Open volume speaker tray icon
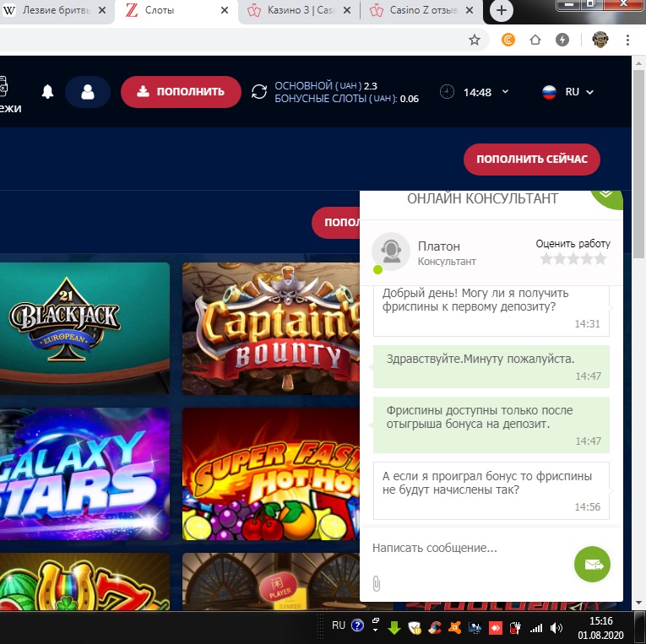The image size is (646, 644). point(556,627)
